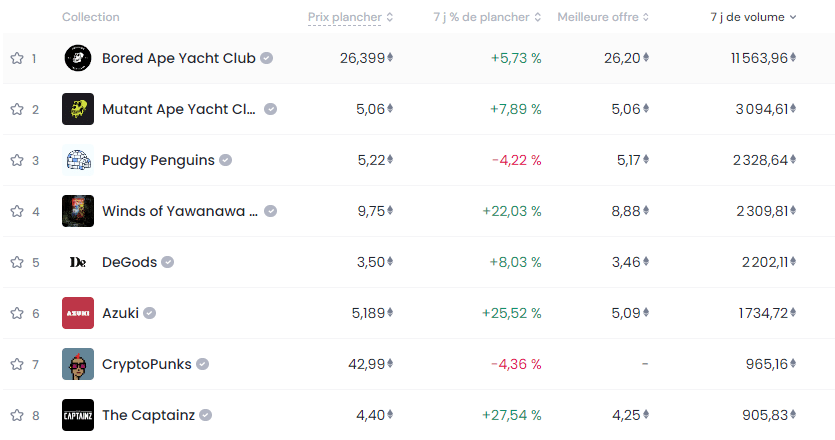
Task: Click the CryptoPunks punk avatar
Action: coord(78,364)
